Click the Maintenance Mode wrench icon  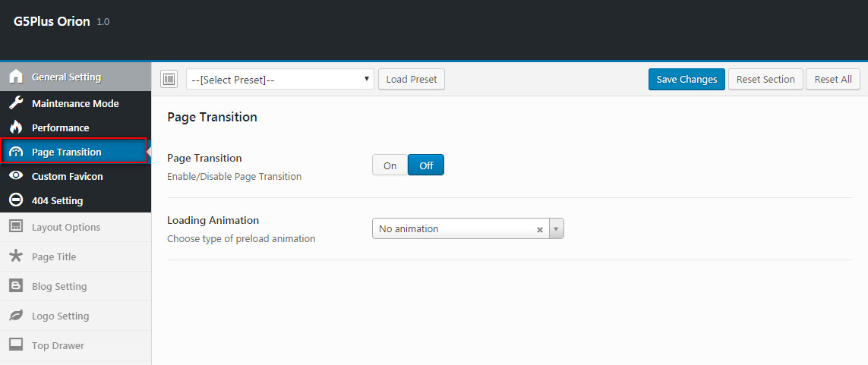(x=16, y=103)
